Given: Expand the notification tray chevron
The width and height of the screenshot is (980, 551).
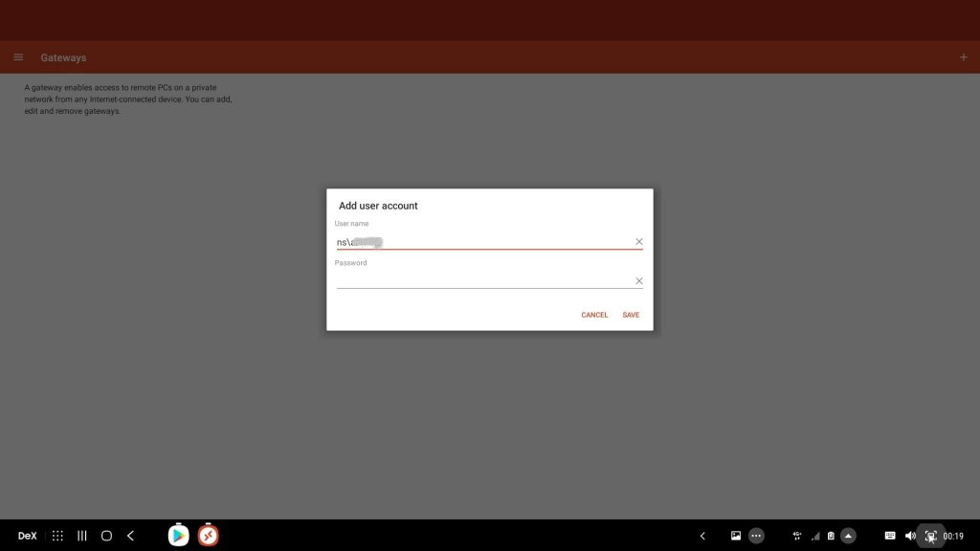Looking at the screenshot, I should pyautogui.click(x=702, y=536).
